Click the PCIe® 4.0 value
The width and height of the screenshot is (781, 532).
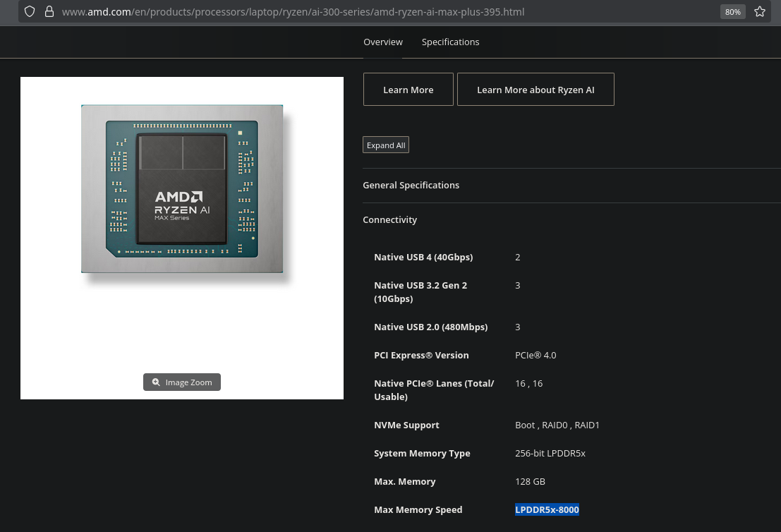[x=535, y=355]
